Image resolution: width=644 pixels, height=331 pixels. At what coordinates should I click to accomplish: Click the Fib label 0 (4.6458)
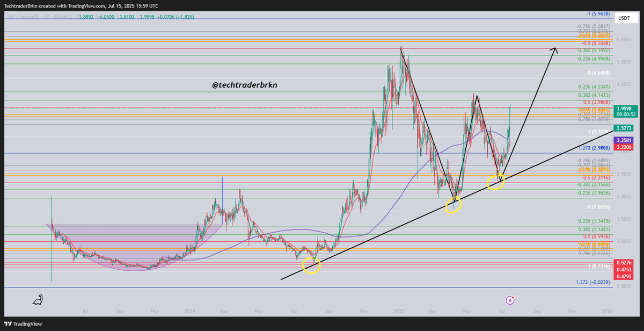(598, 73)
